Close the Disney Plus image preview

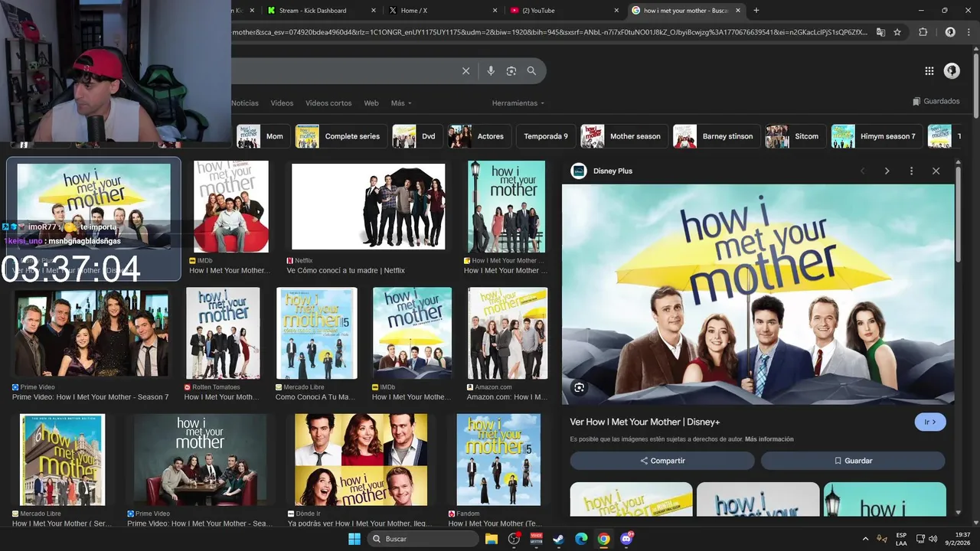click(936, 171)
